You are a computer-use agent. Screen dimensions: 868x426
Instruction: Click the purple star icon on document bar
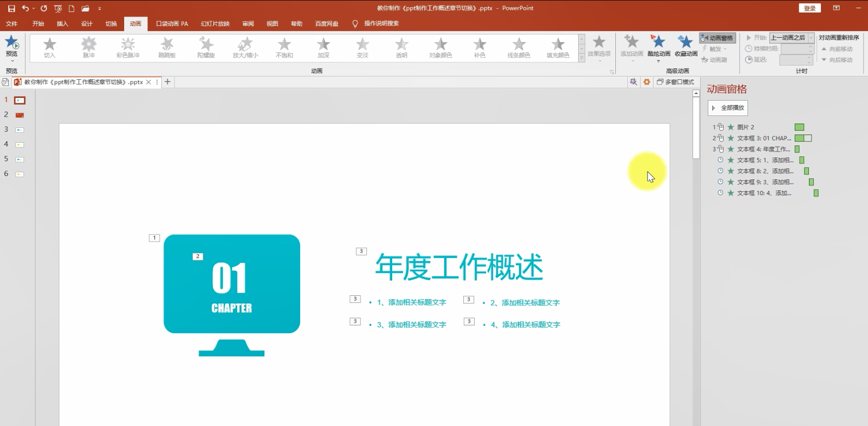pyautogui.click(x=633, y=82)
